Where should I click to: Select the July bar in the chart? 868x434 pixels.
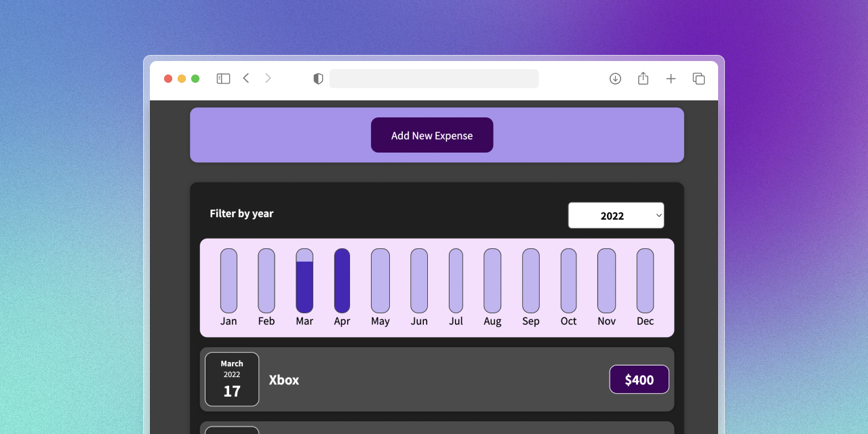point(455,281)
